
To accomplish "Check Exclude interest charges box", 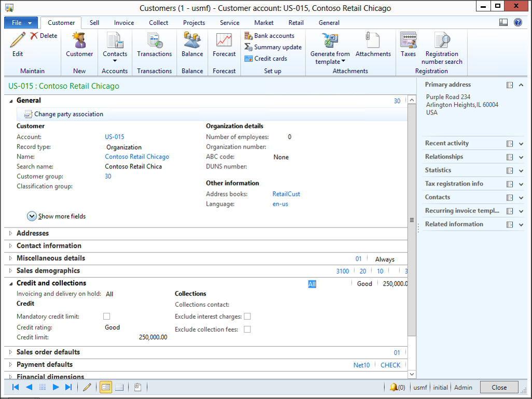I will pyautogui.click(x=247, y=316).
